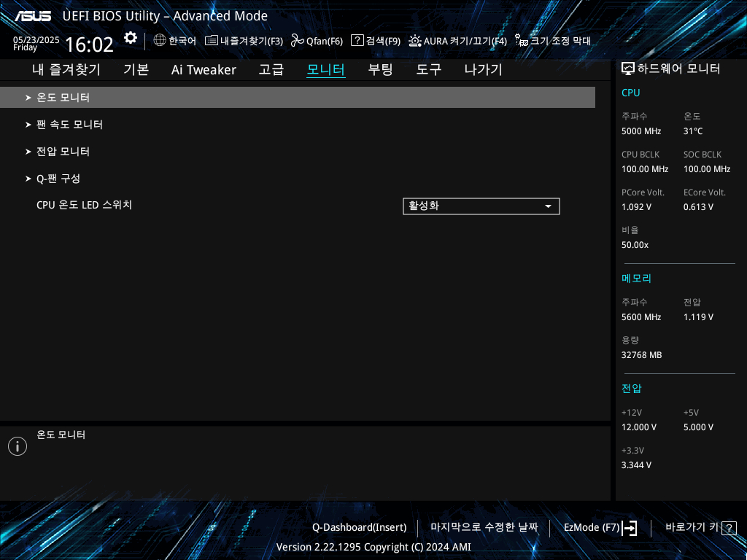Open 검색(F9) search
Image resolution: width=747 pixels, height=560 pixels.
383,41
